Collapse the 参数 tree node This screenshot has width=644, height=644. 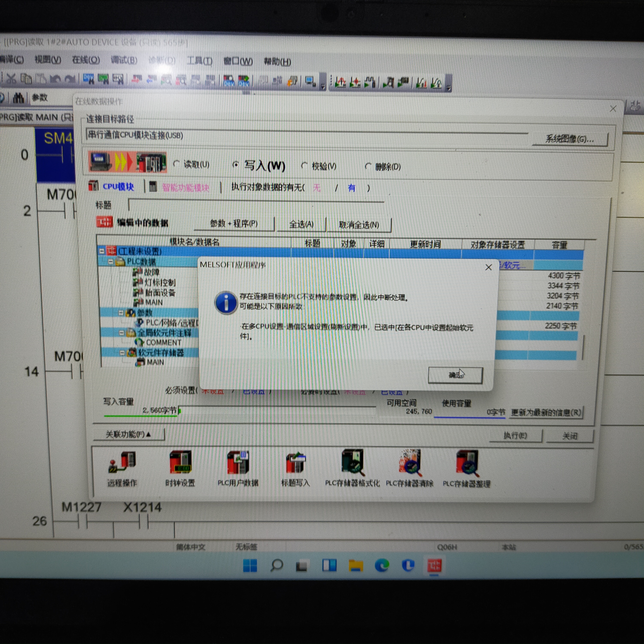point(121,313)
